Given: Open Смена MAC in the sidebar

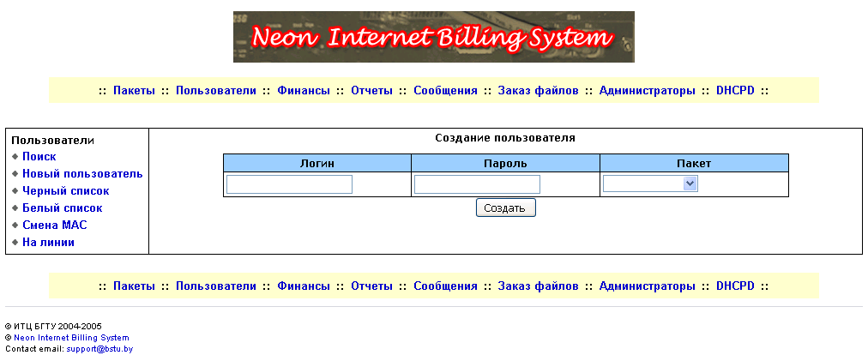Looking at the screenshot, I should (x=54, y=226).
